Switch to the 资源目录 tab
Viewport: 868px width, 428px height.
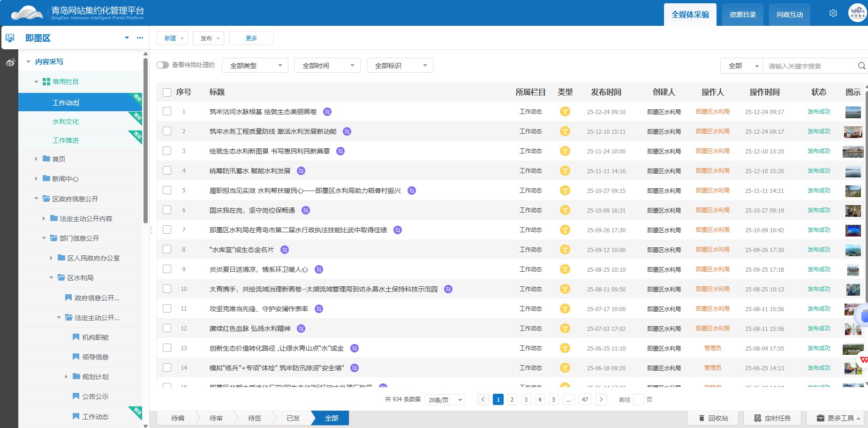[743, 15]
